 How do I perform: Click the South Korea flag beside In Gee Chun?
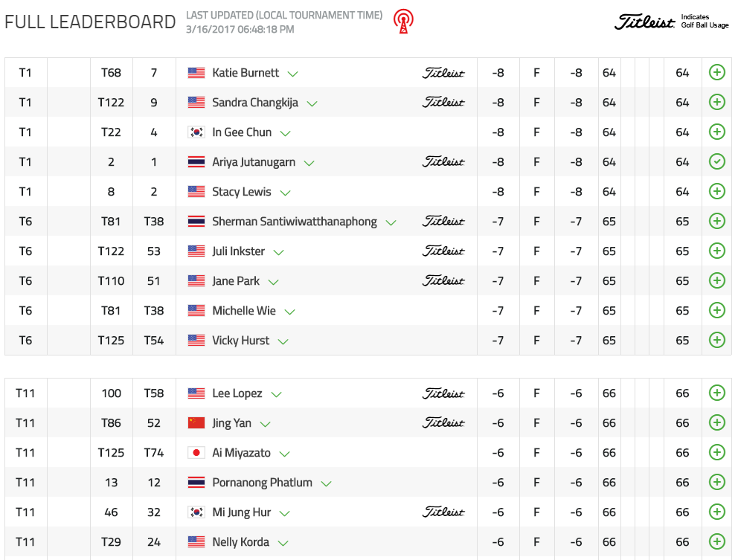pos(196,132)
